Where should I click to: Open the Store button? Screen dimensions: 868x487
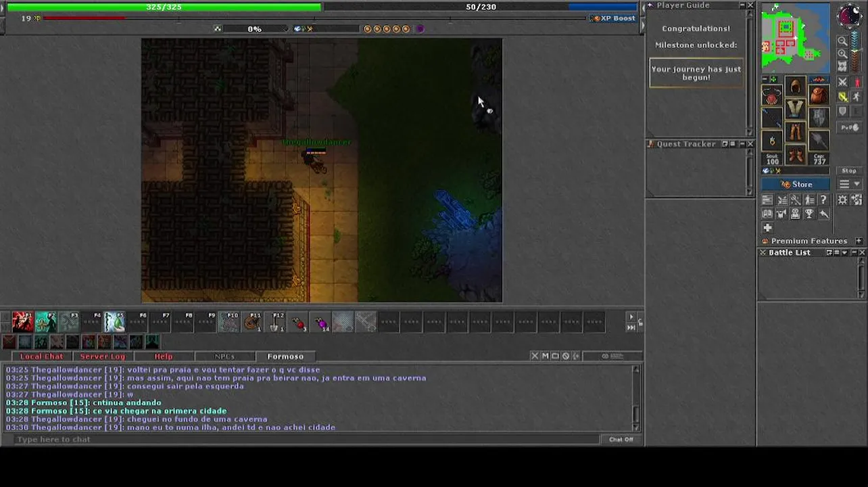tap(796, 184)
